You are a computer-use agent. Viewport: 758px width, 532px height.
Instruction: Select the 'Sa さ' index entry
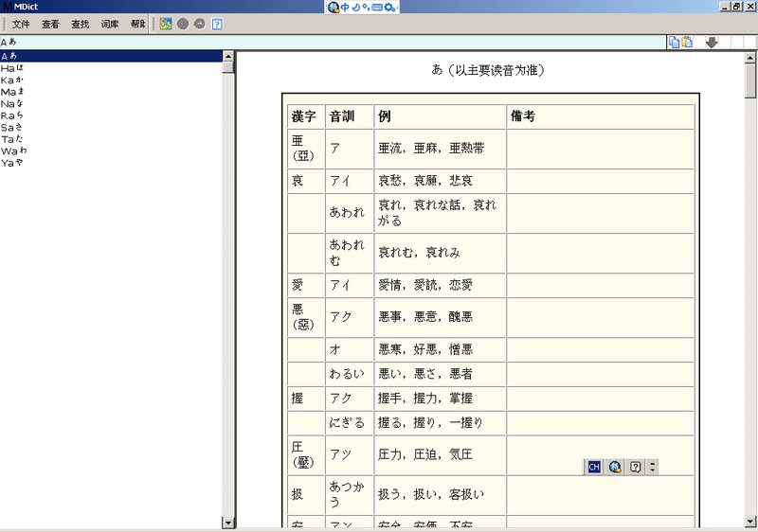click(x=13, y=127)
